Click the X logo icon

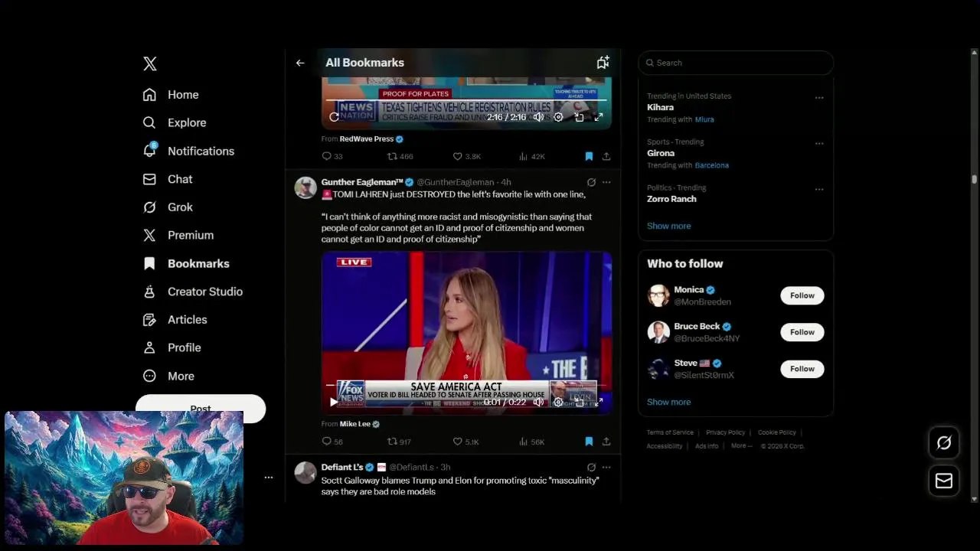pos(150,64)
